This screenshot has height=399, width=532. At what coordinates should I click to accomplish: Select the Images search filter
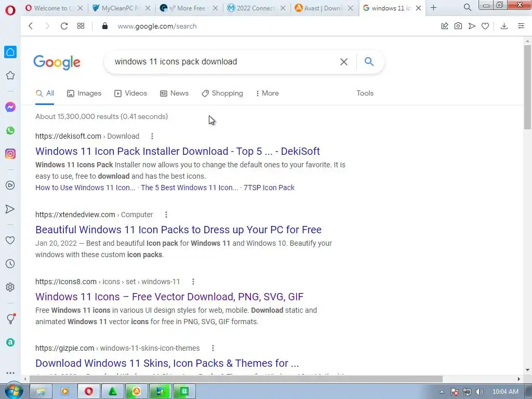point(84,94)
